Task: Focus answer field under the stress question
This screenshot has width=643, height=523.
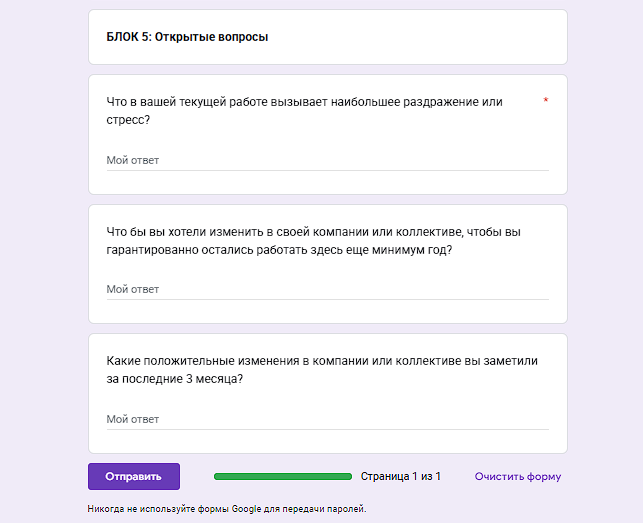Action: click(x=327, y=160)
